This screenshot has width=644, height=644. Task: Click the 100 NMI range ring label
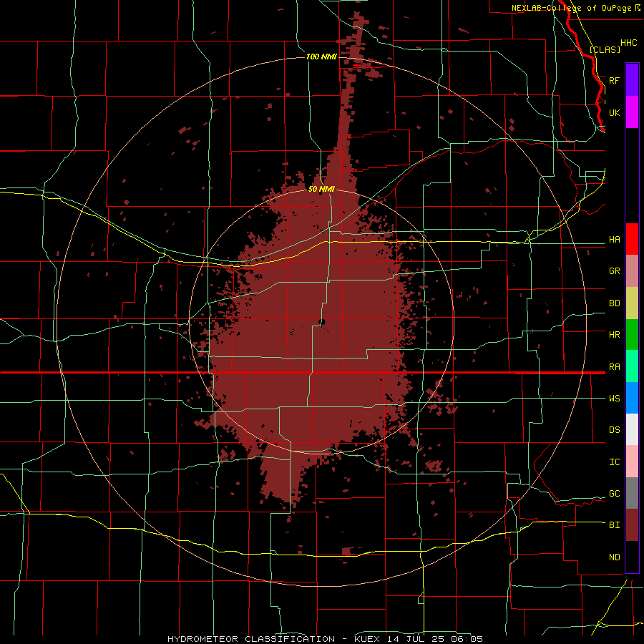tap(321, 57)
